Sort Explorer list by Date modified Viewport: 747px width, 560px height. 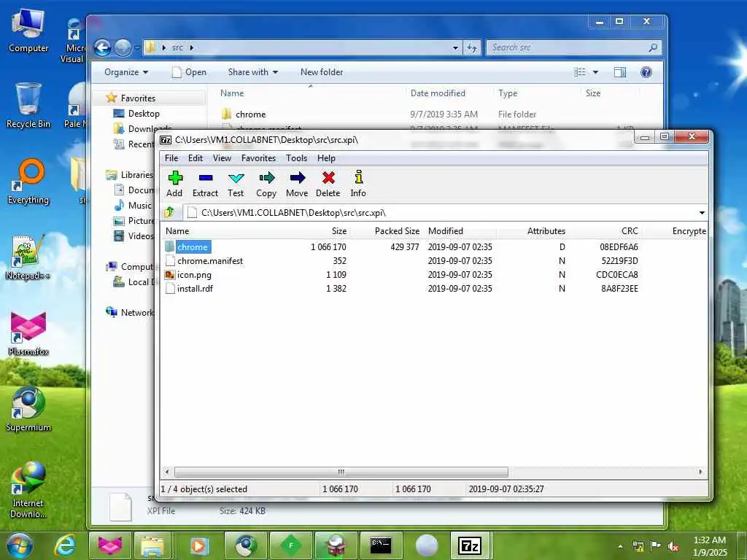[438, 93]
